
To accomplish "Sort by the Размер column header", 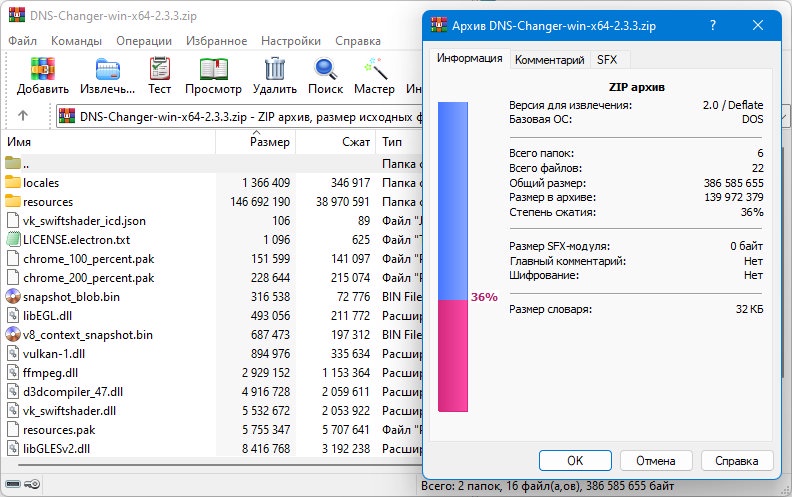I will click(x=256, y=142).
